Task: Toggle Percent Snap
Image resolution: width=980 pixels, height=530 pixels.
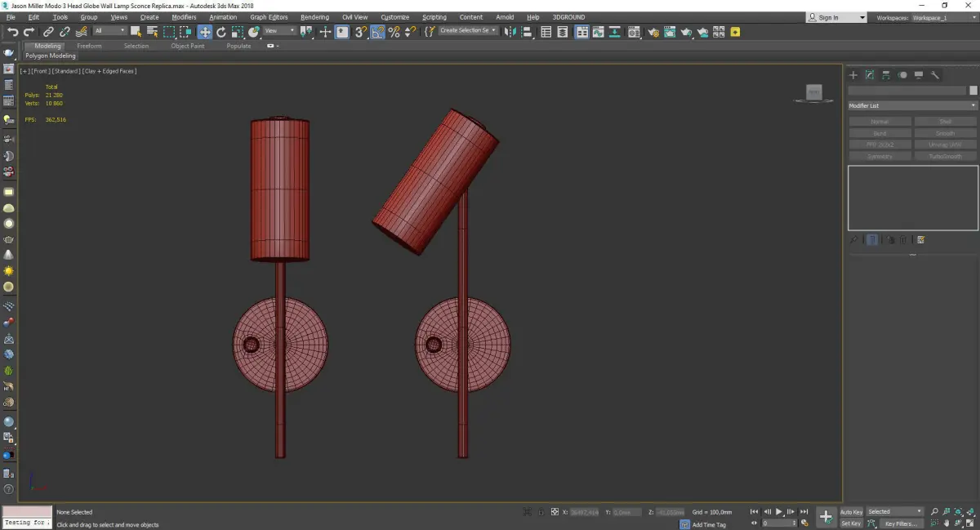Action: [x=394, y=32]
